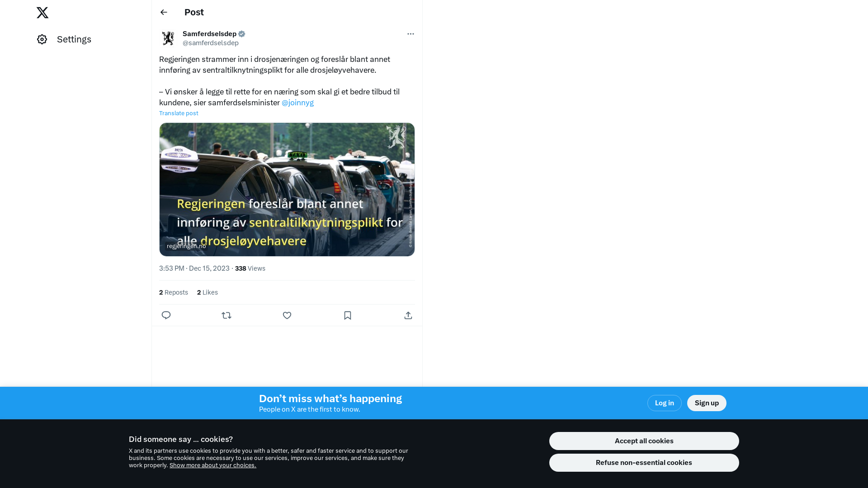Viewport: 868px width, 488px height.
Task: View the 2 Likes list
Action: point(208,292)
